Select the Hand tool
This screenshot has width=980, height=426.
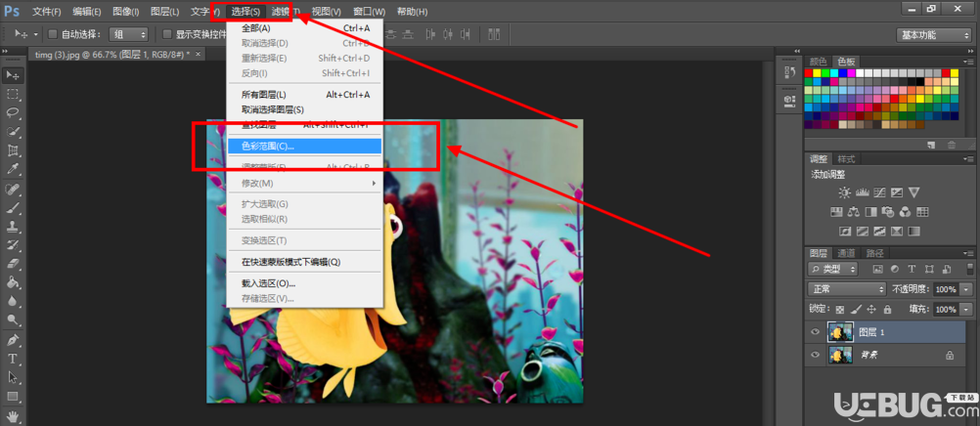pos(13,415)
